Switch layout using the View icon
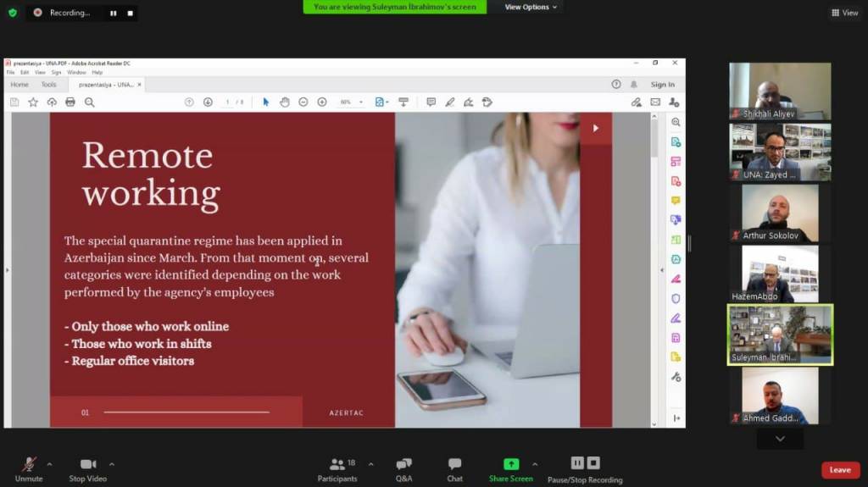Image resolution: width=868 pixels, height=487 pixels. coord(845,13)
